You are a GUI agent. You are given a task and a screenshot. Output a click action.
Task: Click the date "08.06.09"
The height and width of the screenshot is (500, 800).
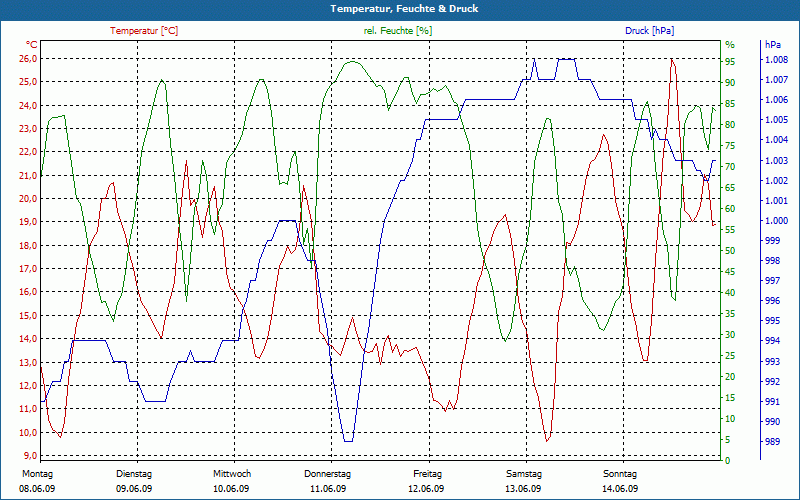tap(37, 489)
